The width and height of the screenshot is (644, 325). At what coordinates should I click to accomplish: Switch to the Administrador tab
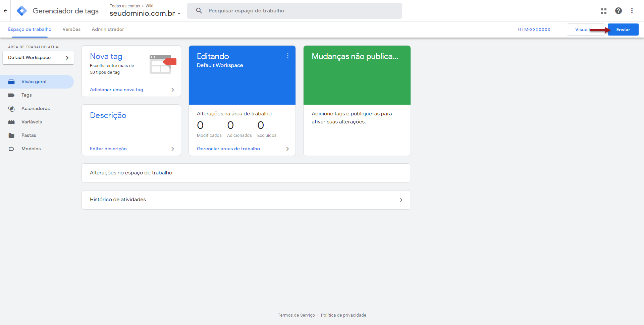[x=108, y=30]
